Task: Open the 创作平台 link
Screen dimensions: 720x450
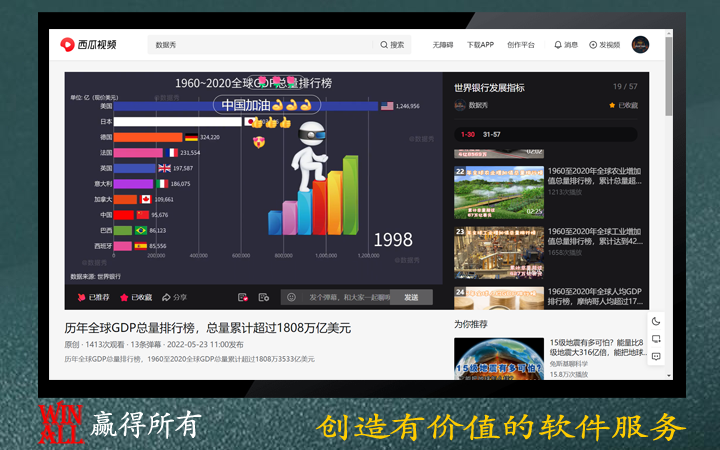Action: [520, 45]
